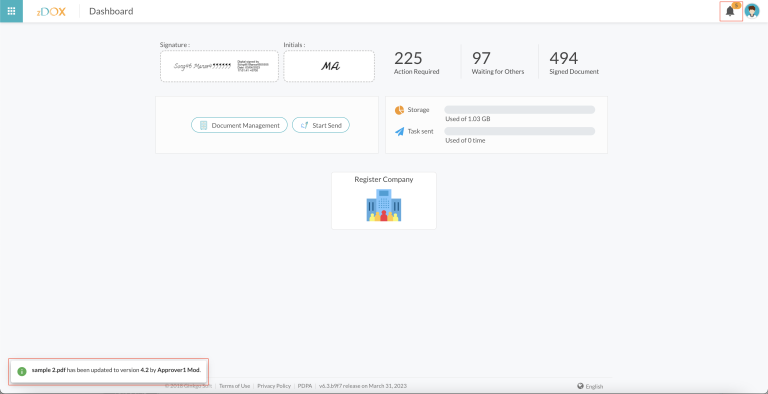Click the release version text in the footer

[363, 386]
